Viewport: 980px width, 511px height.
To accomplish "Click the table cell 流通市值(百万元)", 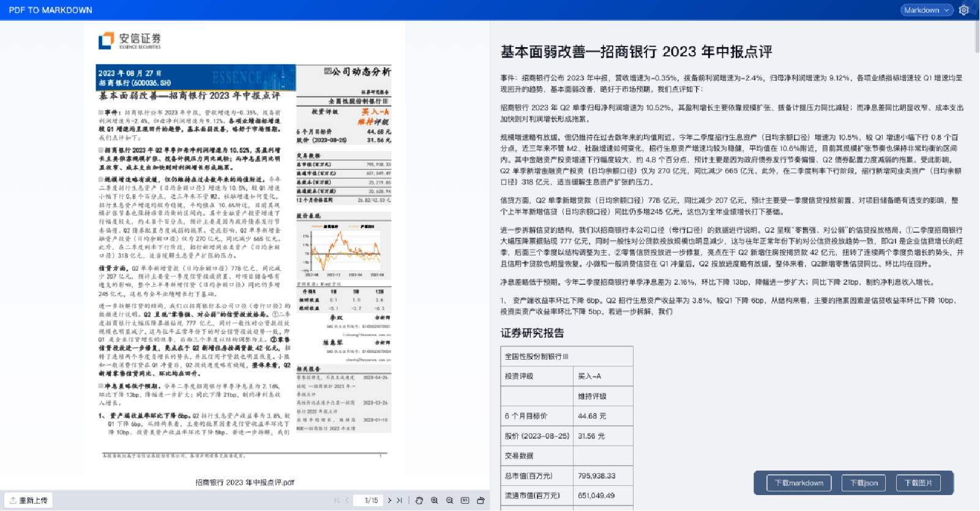I will (537, 496).
